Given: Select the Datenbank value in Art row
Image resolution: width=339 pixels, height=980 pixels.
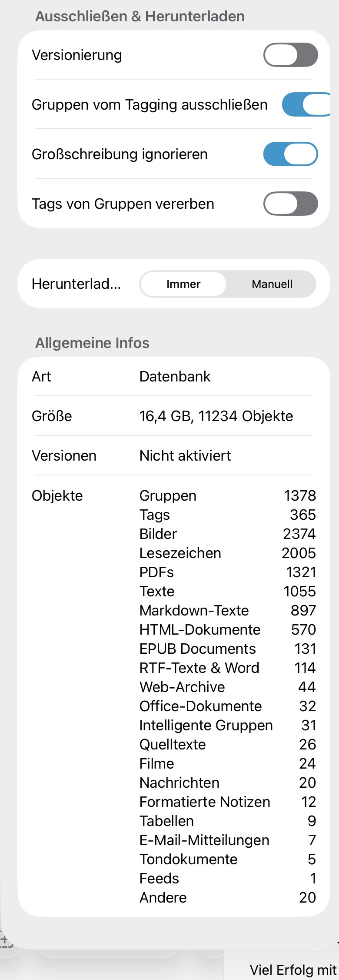Looking at the screenshot, I should [175, 376].
